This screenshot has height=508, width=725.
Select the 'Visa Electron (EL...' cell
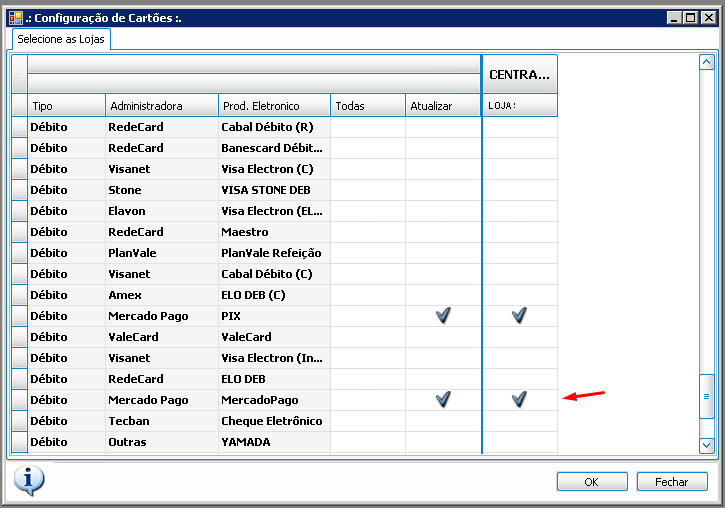click(x=274, y=211)
